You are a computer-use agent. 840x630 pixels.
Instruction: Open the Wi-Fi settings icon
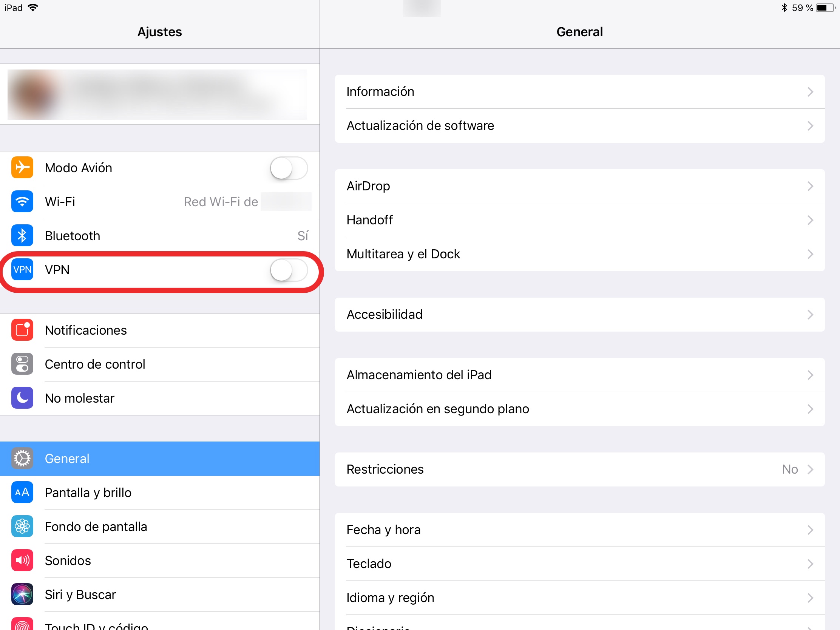click(x=22, y=202)
